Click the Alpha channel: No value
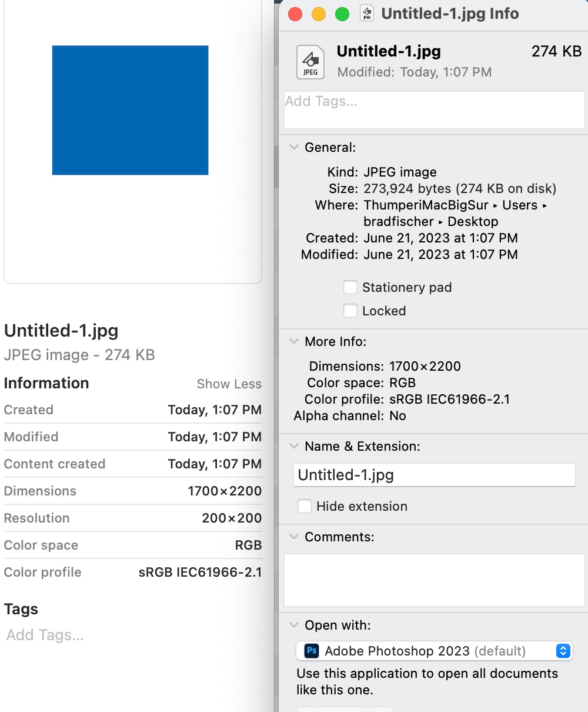The width and height of the screenshot is (588, 712). 397,415
